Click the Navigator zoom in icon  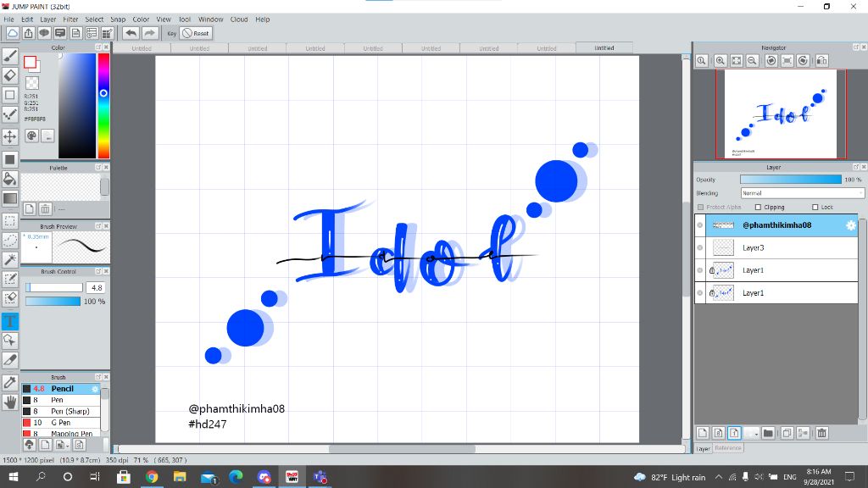tap(721, 61)
